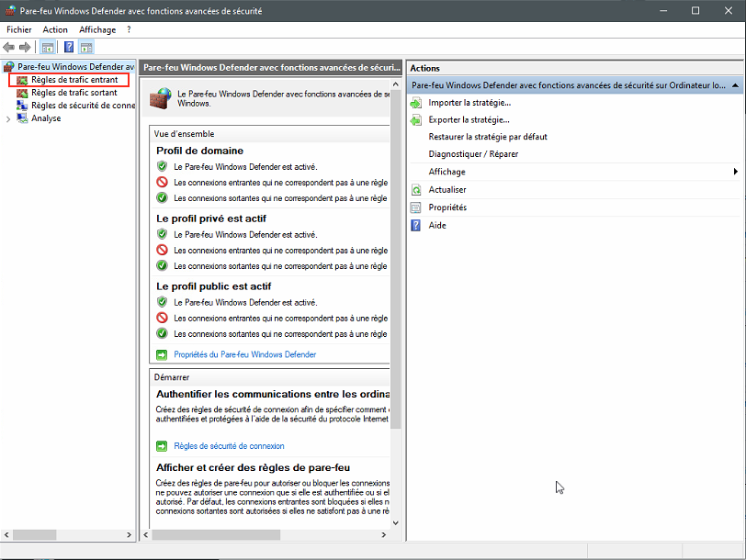
Task: Click tree pane horizontal scroll left arrow
Action: coord(6,535)
